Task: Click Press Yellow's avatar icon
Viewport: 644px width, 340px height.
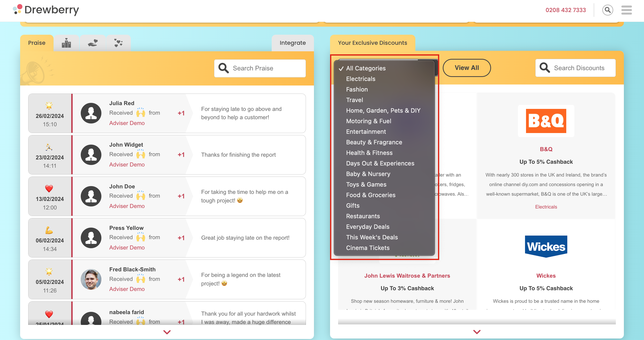Action: (91, 238)
